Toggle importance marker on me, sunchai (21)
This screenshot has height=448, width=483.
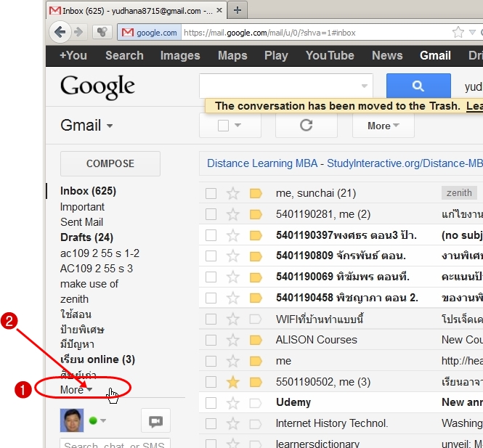coord(256,193)
